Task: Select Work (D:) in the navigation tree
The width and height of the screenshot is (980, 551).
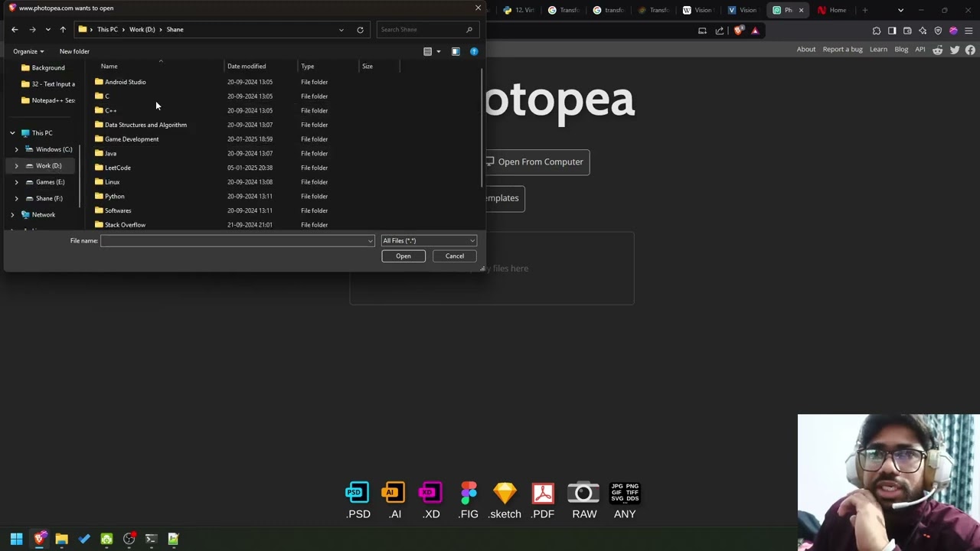Action: (48, 166)
